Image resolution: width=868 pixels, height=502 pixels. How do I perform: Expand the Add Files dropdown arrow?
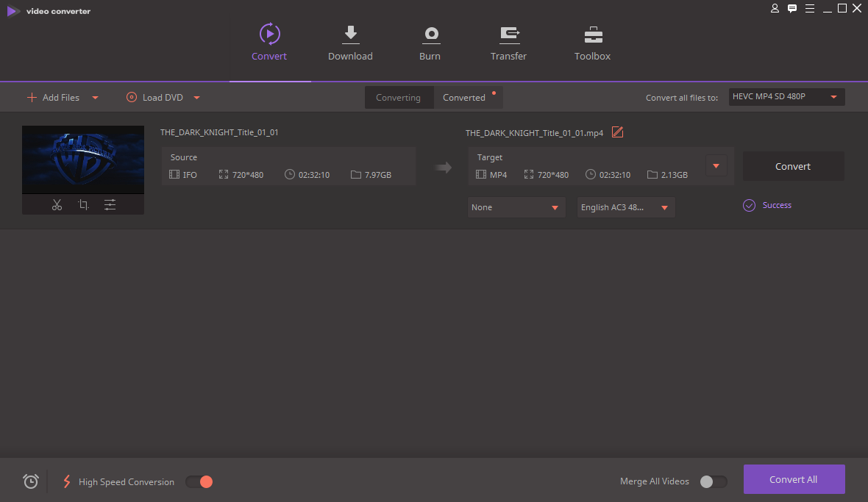(x=95, y=98)
